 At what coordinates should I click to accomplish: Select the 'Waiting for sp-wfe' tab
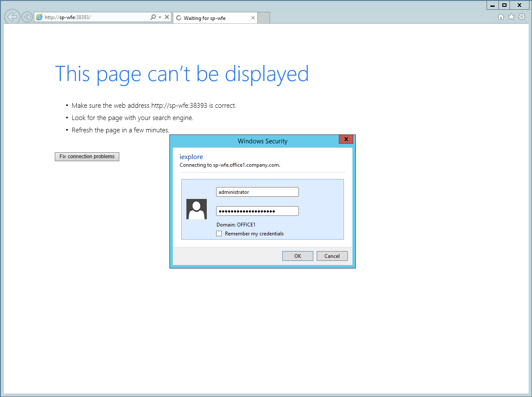coord(215,18)
